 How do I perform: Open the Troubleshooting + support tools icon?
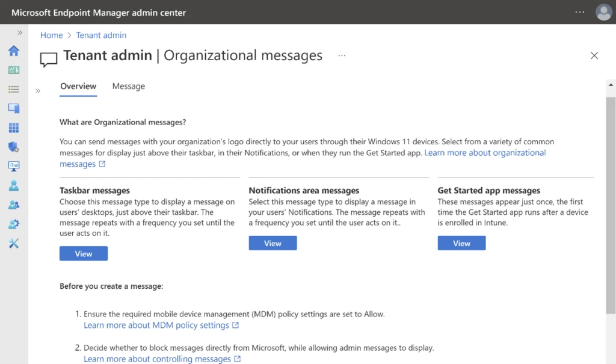13,243
